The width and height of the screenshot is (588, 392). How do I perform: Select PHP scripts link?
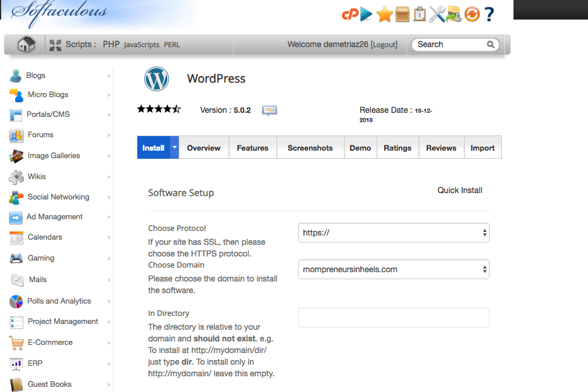click(111, 44)
